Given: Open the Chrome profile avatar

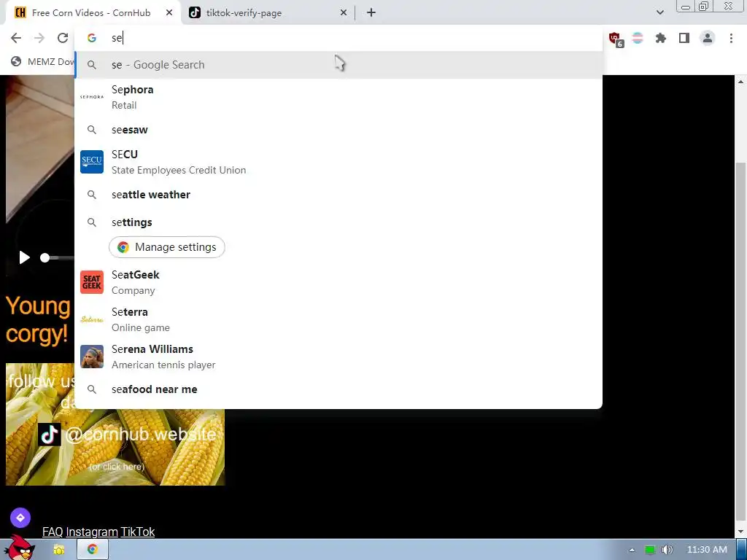Looking at the screenshot, I should [708, 38].
